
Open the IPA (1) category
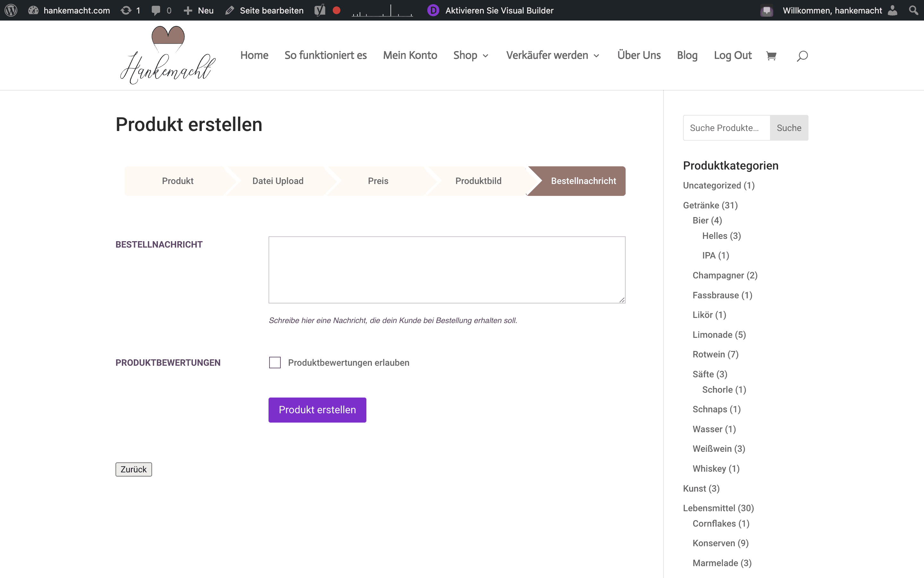point(715,255)
